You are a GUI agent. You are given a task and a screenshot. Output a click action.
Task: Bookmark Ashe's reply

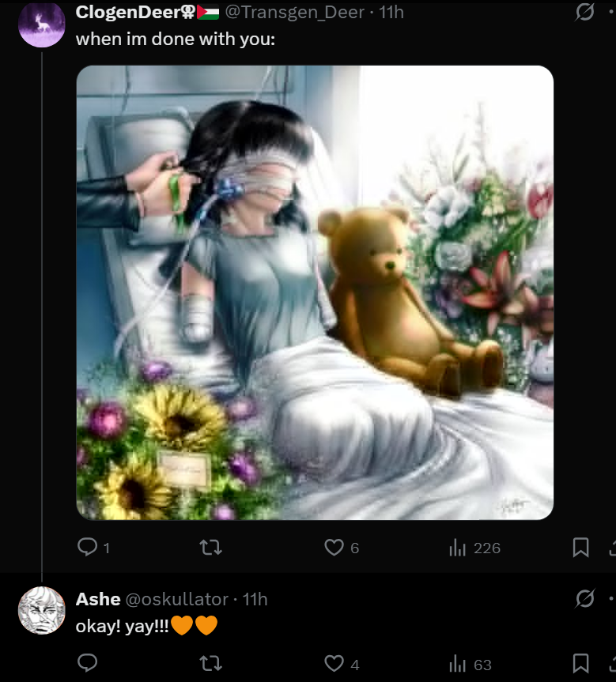point(580,664)
